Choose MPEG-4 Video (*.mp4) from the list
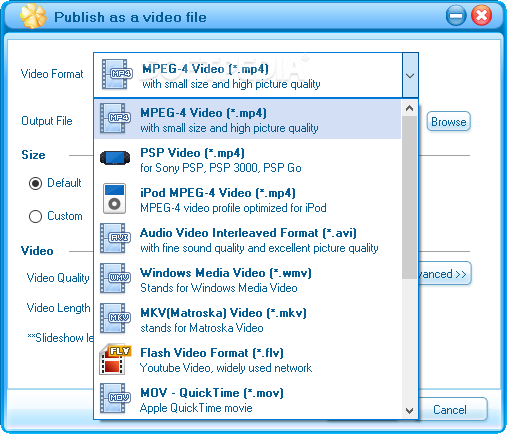This screenshot has width=507, height=434. coord(247,119)
